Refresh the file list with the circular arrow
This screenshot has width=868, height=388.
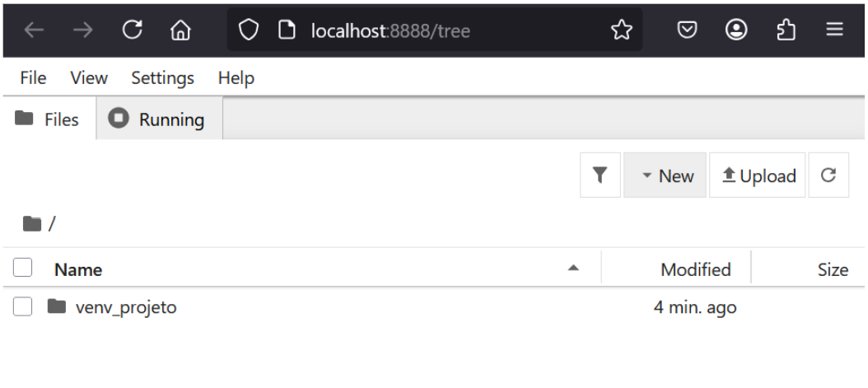(x=828, y=175)
